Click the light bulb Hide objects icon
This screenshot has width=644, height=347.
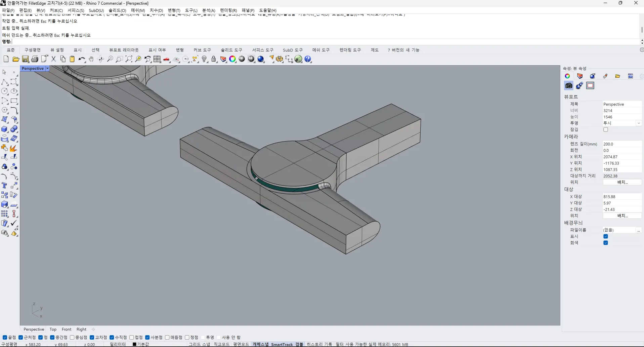point(204,59)
